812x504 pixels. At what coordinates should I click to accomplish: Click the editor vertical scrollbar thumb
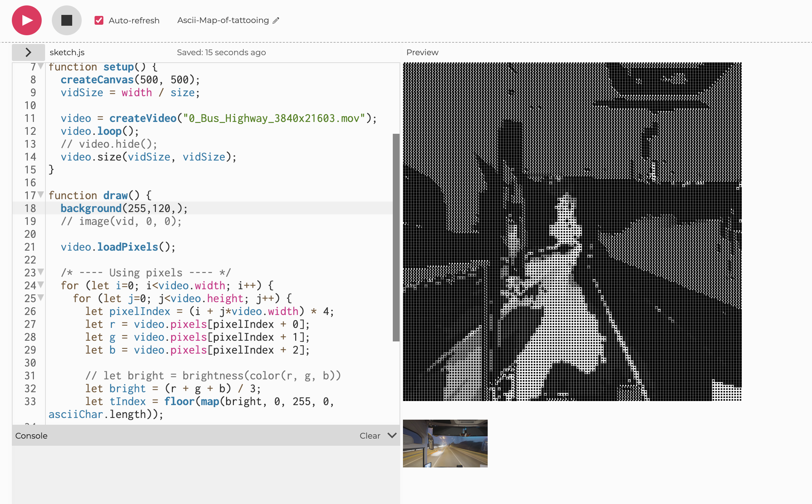click(396, 237)
